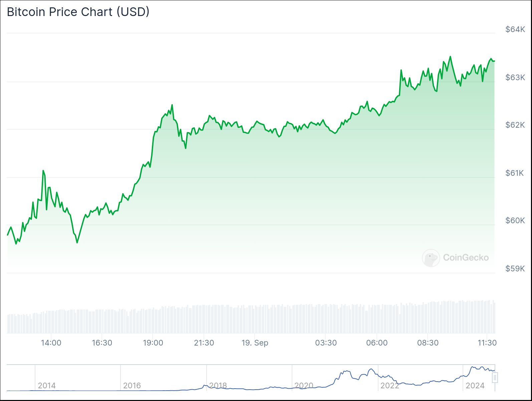The image size is (532, 401).
Task: Jump to 2022 in the navigator
Action: click(389, 386)
